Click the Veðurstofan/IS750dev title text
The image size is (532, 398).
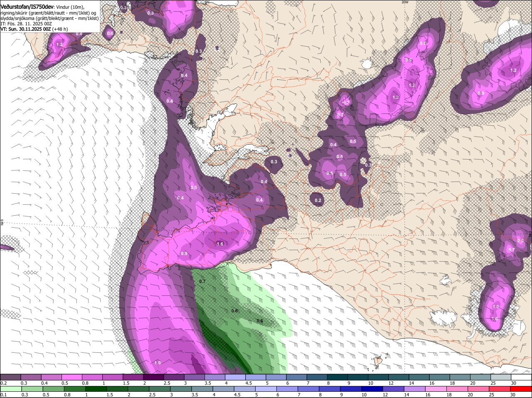coord(27,7)
